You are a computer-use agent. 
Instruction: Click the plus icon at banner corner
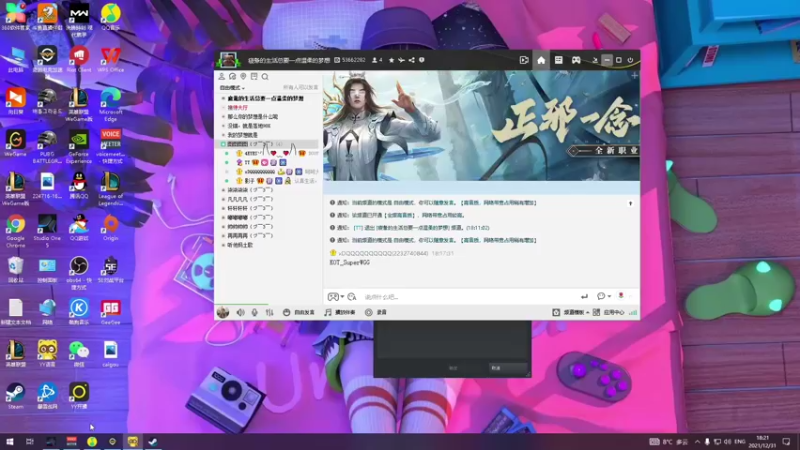(x=634, y=76)
